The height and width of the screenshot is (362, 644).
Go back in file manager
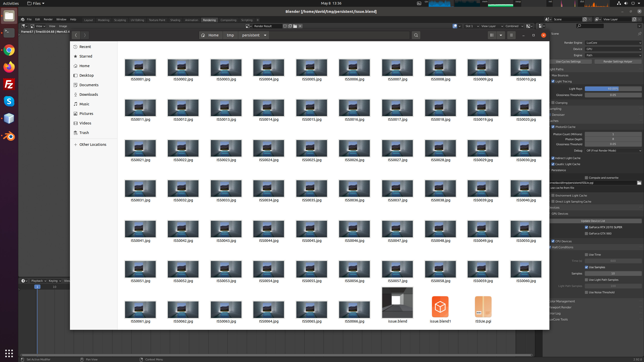[x=76, y=35]
